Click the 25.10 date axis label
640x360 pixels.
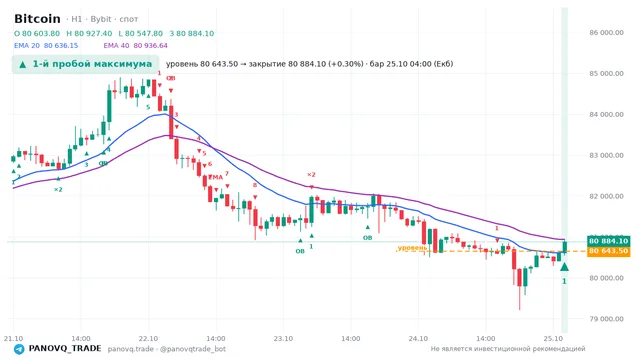click(x=553, y=338)
